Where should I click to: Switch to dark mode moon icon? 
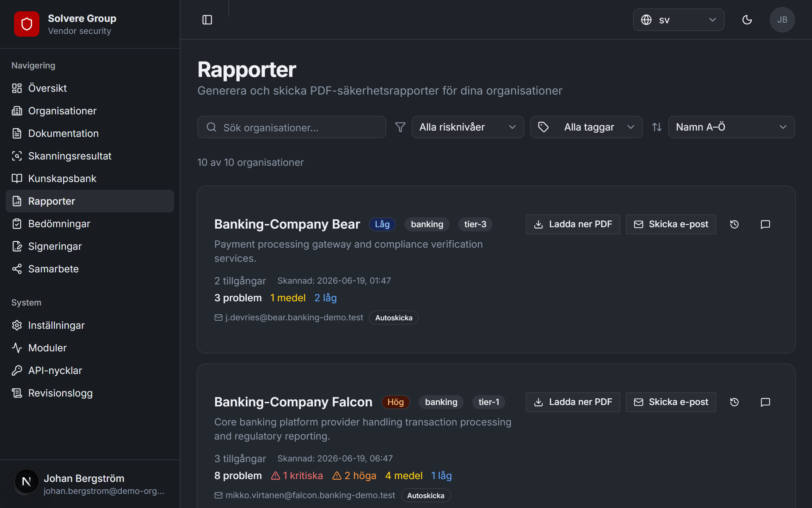point(747,20)
